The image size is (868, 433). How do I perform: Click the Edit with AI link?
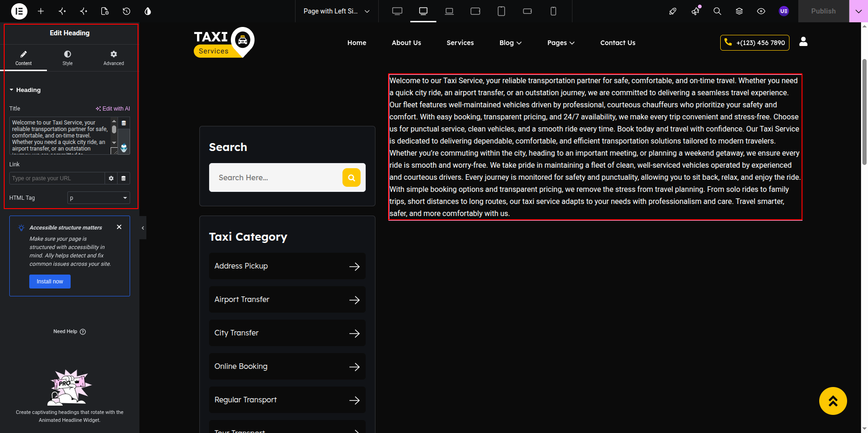pyautogui.click(x=113, y=109)
